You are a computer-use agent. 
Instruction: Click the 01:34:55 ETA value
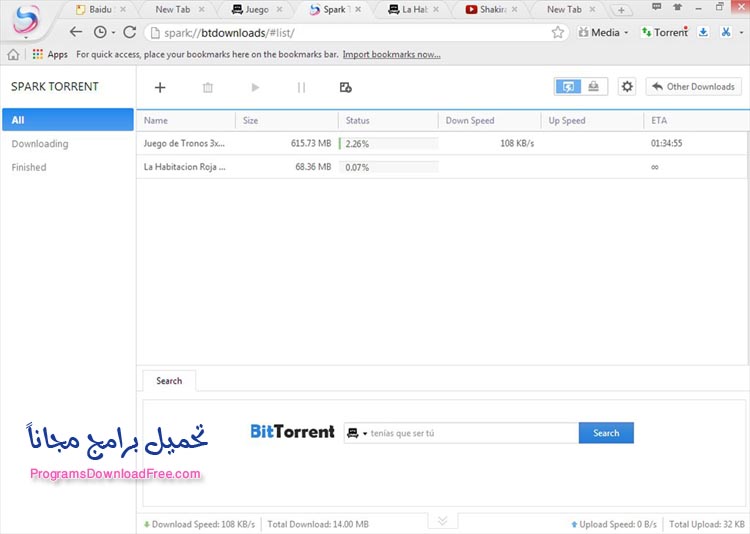[666, 143]
